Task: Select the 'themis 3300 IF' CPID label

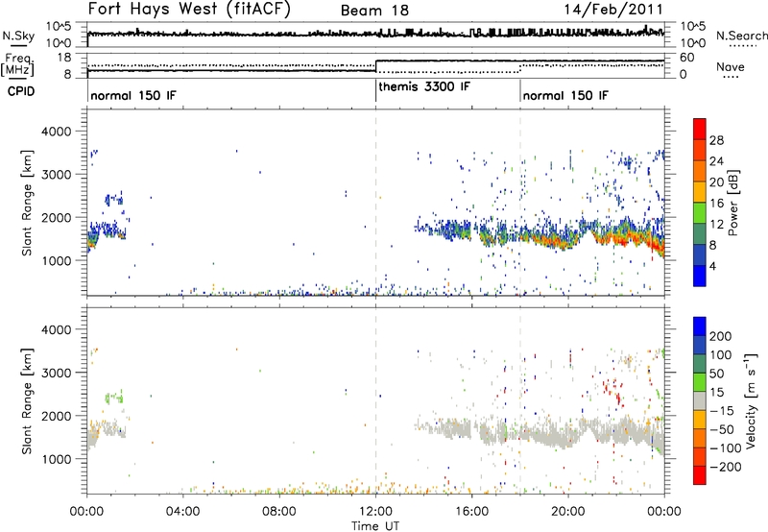Action: 424,86
